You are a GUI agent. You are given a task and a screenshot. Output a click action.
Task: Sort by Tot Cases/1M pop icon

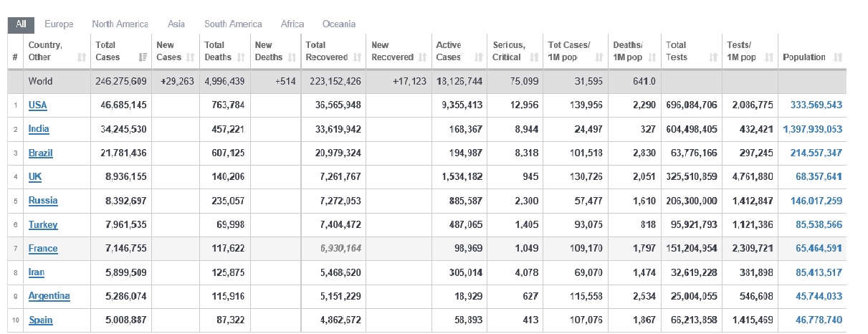coord(600,57)
